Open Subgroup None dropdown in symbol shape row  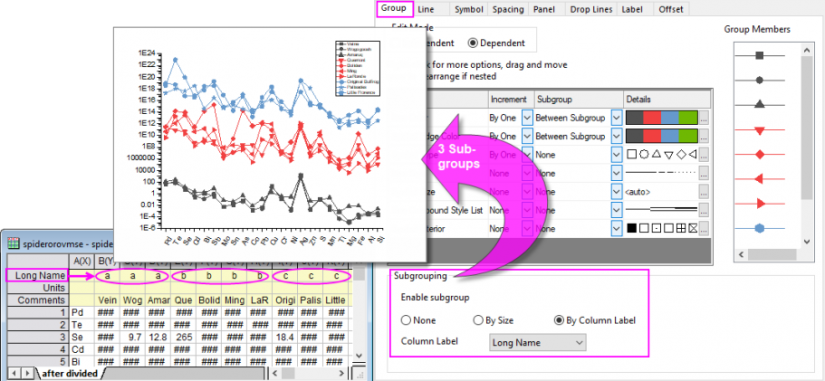617,155
